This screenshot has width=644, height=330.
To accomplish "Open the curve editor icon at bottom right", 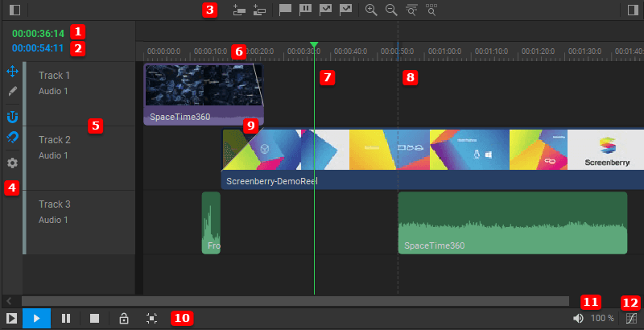I will tap(631, 318).
